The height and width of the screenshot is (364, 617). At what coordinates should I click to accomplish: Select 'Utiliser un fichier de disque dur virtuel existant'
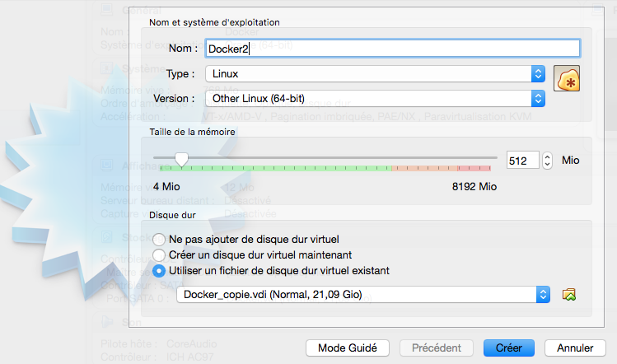pyautogui.click(x=158, y=270)
